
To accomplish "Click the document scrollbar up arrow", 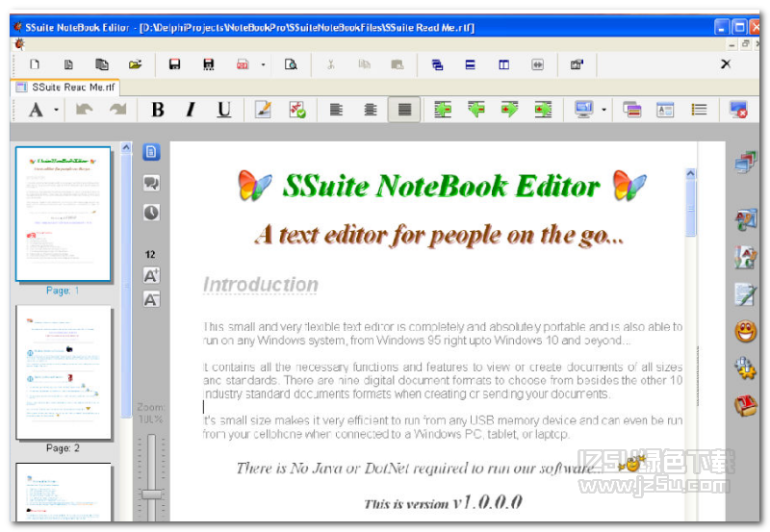I will point(690,173).
